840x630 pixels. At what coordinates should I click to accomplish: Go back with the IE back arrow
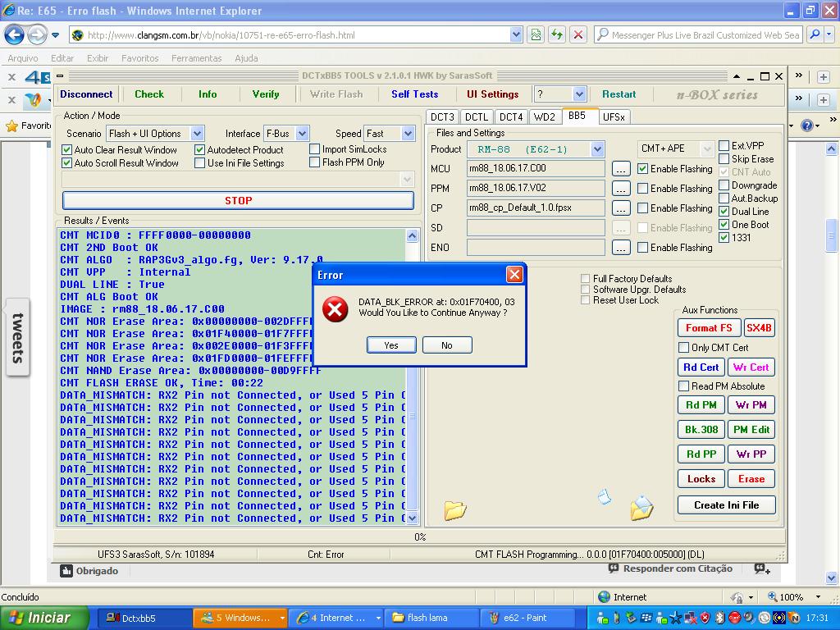tap(15, 35)
